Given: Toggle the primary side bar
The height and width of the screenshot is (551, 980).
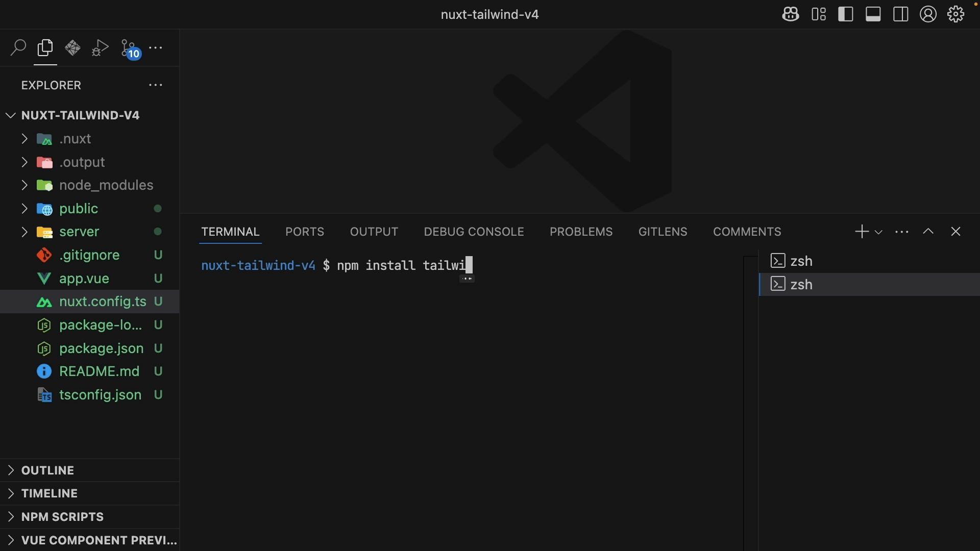Looking at the screenshot, I should tap(846, 14).
